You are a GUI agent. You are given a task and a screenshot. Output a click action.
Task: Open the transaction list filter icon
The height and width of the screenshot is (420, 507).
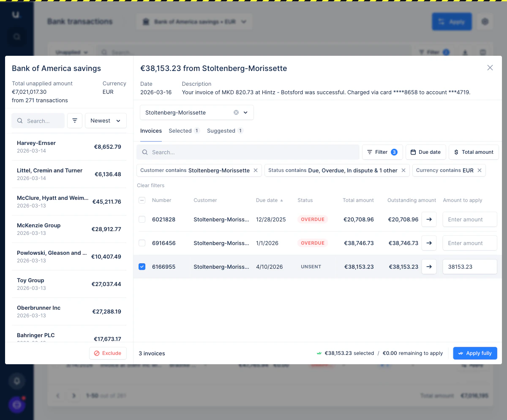tap(75, 120)
